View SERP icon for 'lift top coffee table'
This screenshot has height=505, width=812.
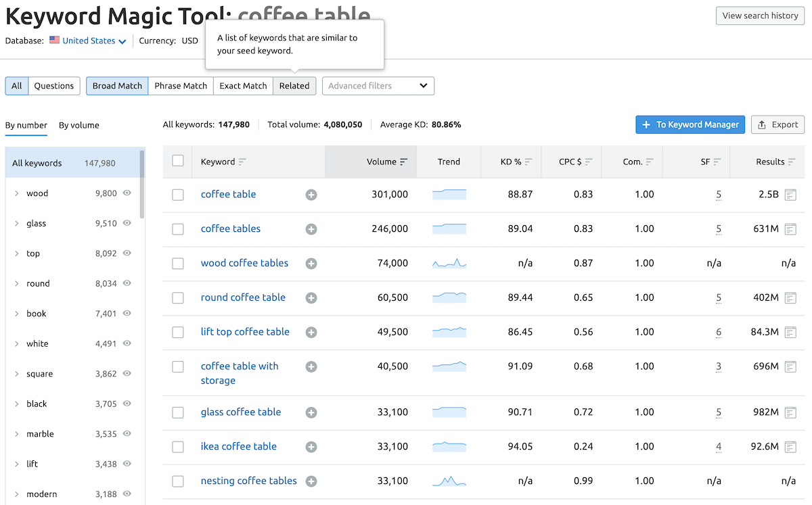790,332
